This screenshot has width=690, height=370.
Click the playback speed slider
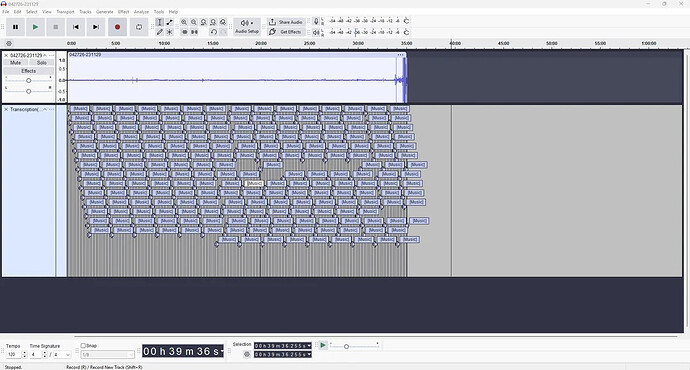pos(354,346)
